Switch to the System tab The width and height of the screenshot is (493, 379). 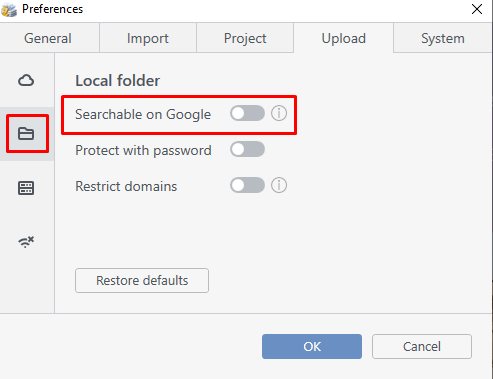pyautogui.click(x=443, y=38)
